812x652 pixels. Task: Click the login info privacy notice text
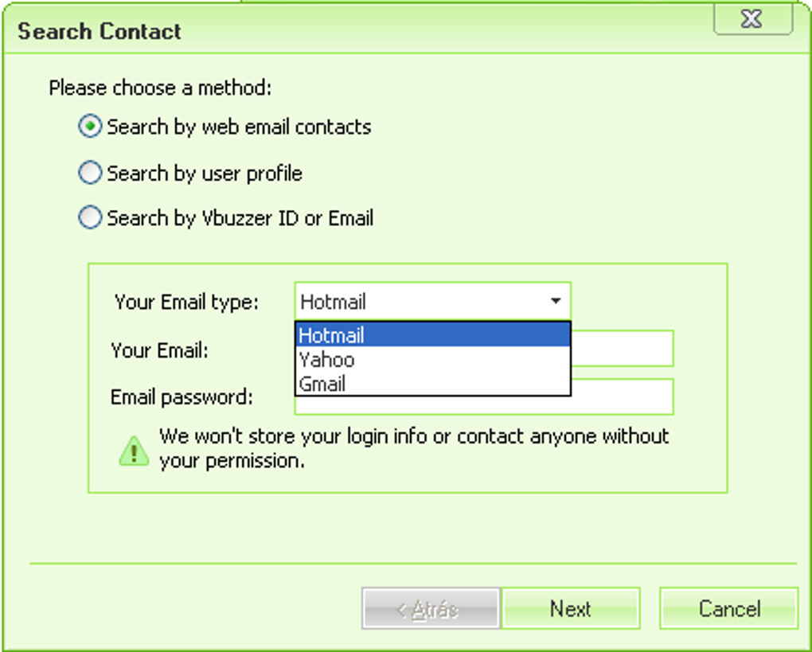414,448
